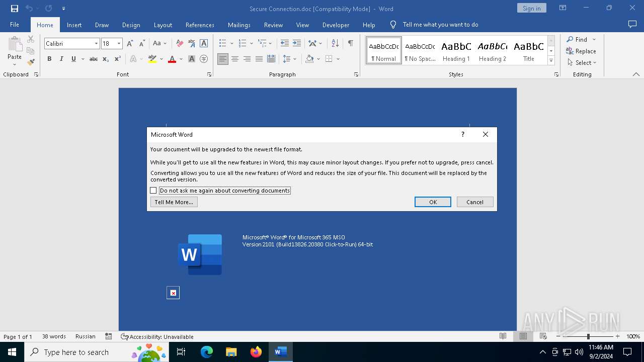Show paragraph marks with the pilcrow icon
The image size is (644, 362).
click(350, 44)
